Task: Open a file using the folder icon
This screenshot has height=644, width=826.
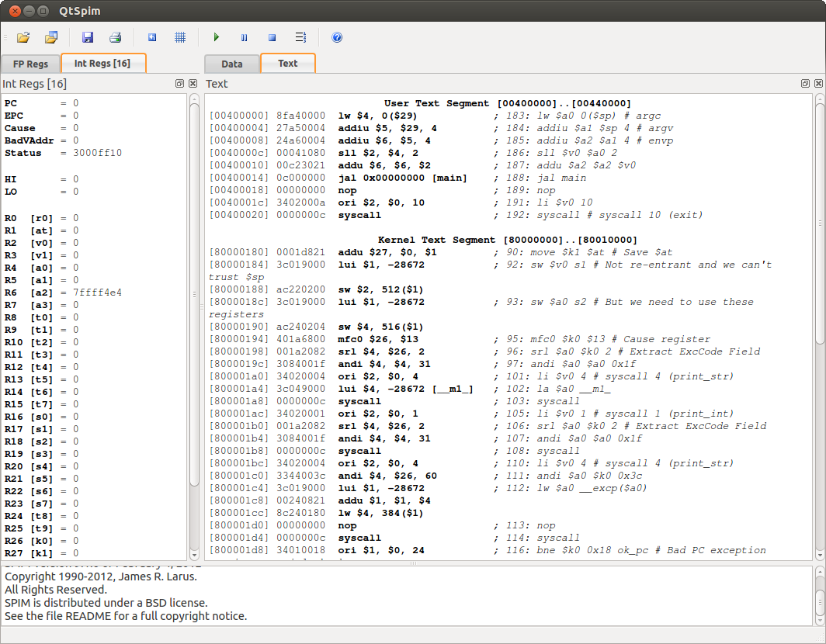Action: pos(23,36)
